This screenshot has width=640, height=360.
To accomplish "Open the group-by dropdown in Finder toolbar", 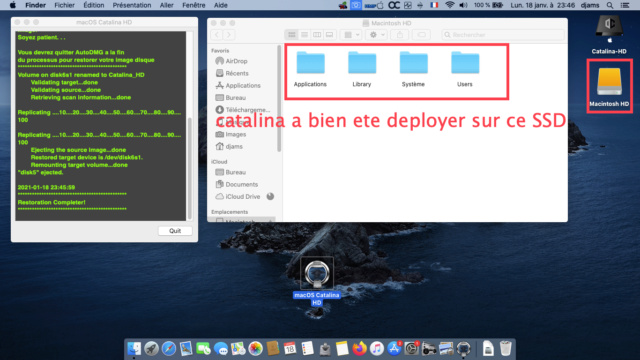I will (x=351, y=35).
